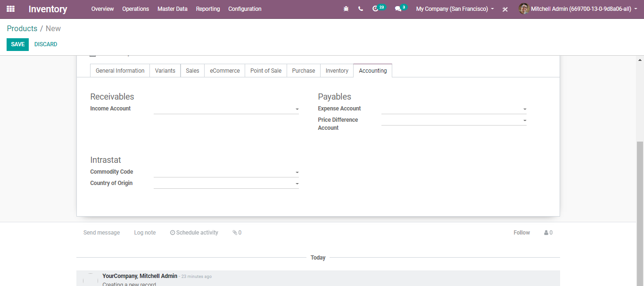This screenshot has height=286, width=644.
Task: Click the debug bug icon
Action: tap(346, 9)
